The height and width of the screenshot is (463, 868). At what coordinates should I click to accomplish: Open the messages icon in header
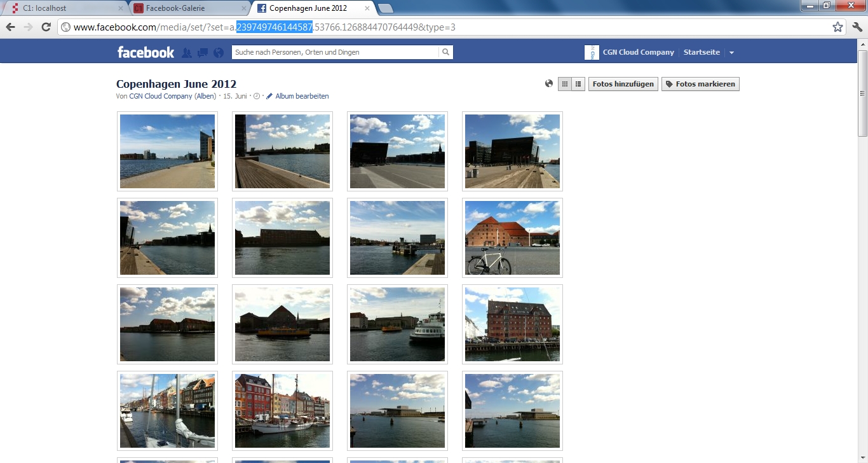click(x=203, y=53)
